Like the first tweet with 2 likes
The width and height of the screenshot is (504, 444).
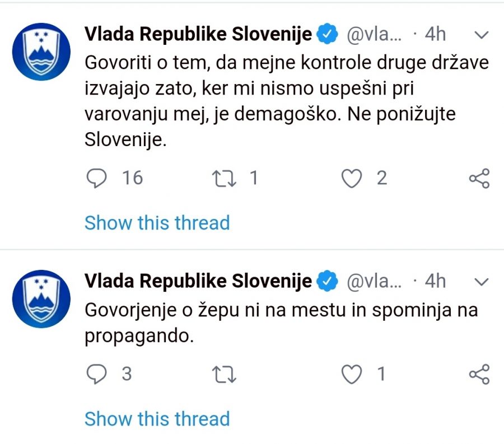(x=351, y=178)
